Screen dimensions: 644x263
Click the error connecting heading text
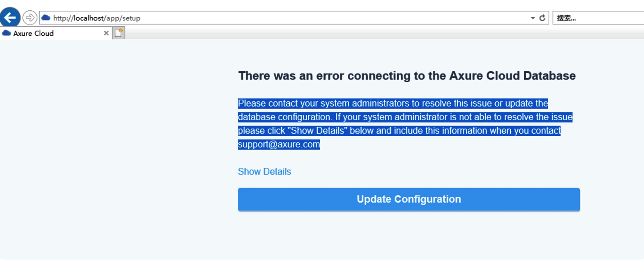tap(406, 76)
